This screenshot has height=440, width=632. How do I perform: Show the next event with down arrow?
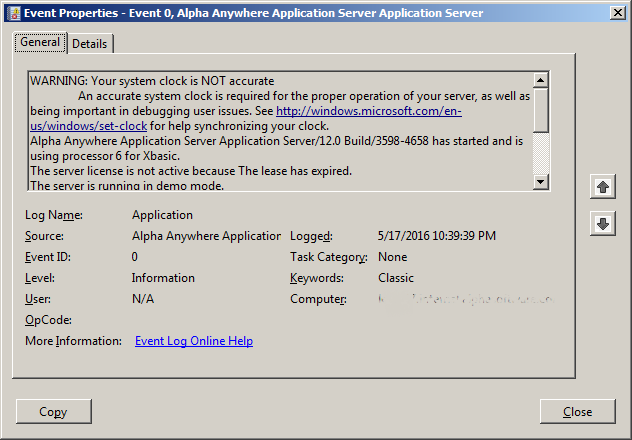(603, 224)
